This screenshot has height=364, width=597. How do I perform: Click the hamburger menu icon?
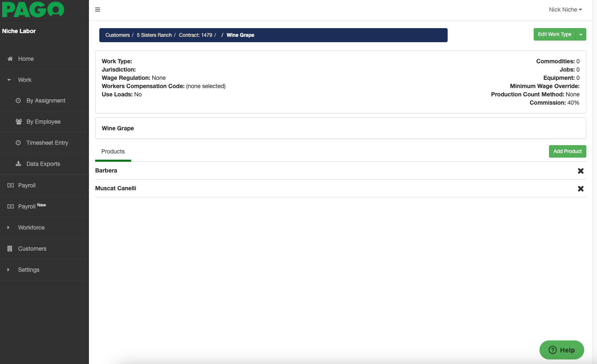pos(98,10)
